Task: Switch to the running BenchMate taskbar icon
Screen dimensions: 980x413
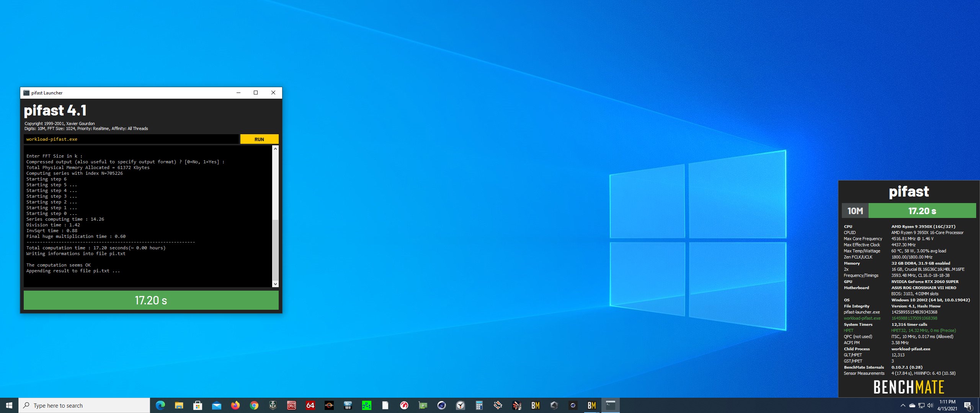Action: pyautogui.click(x=591, y=405)
